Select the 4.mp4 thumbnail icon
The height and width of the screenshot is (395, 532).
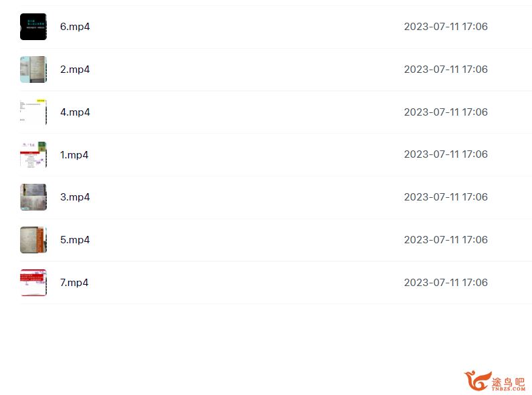[x=33, y=112]
